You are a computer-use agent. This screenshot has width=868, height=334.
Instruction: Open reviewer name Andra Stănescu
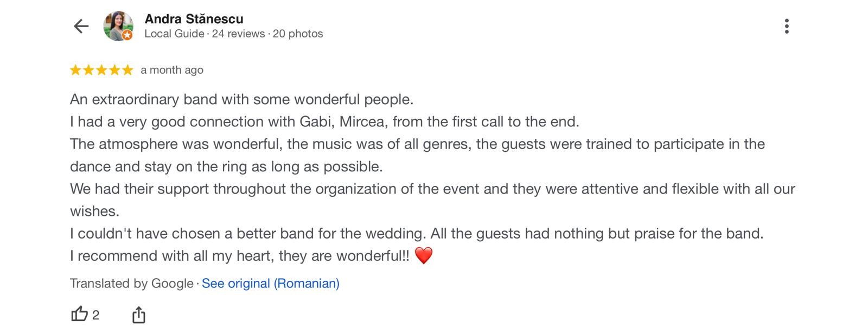(194, 19)
